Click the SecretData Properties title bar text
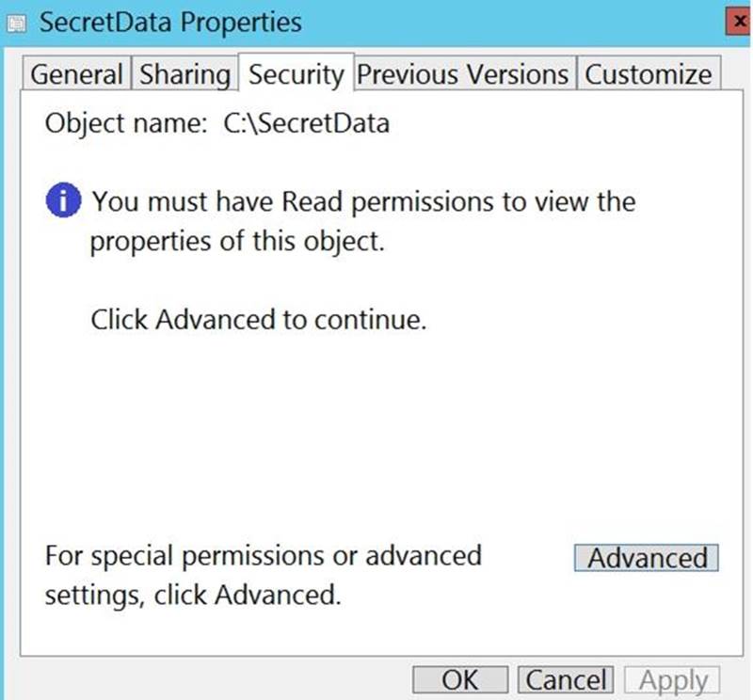 coord(170,22)
